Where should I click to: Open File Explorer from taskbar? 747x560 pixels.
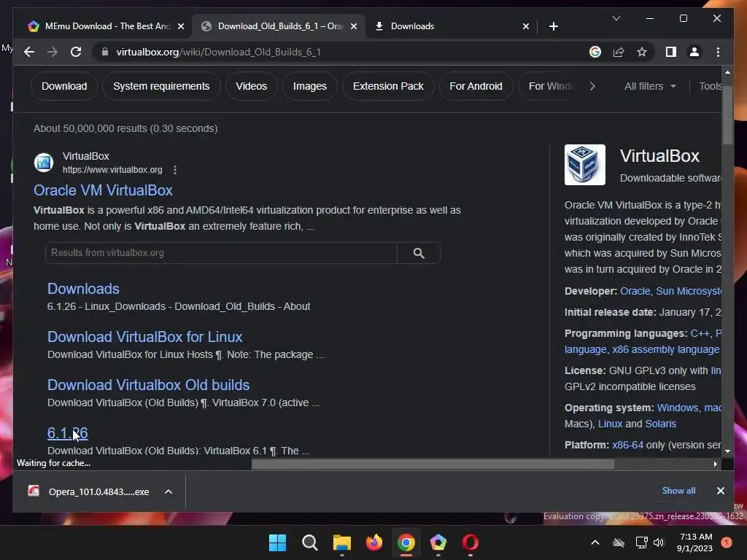tap(342, 542)
